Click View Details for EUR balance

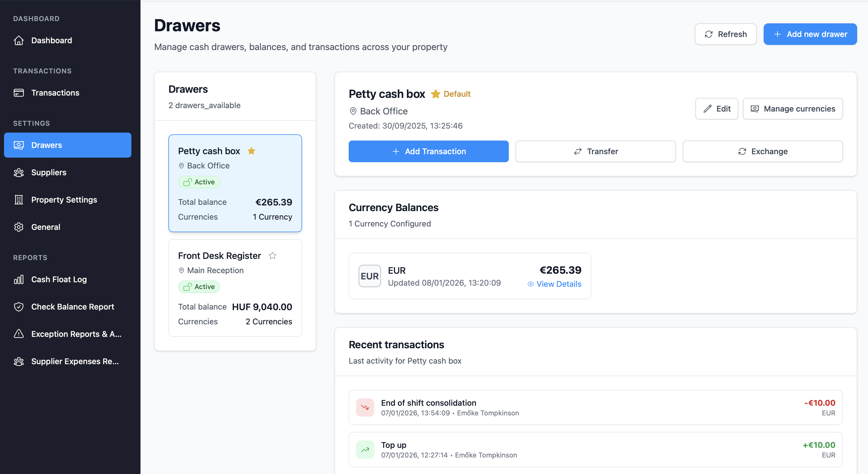coord(558,284)
